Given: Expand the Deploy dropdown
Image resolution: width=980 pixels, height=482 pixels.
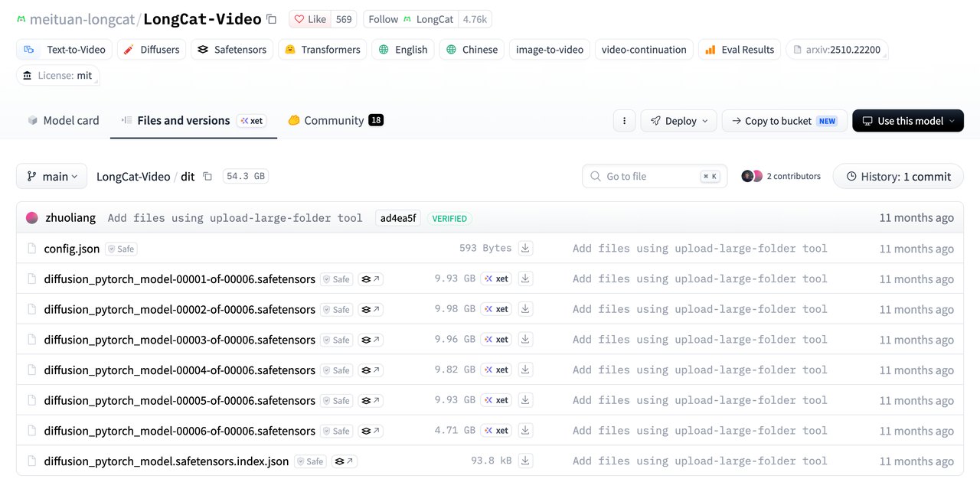Looking at the screenshot, I should [x=678, y=121].
